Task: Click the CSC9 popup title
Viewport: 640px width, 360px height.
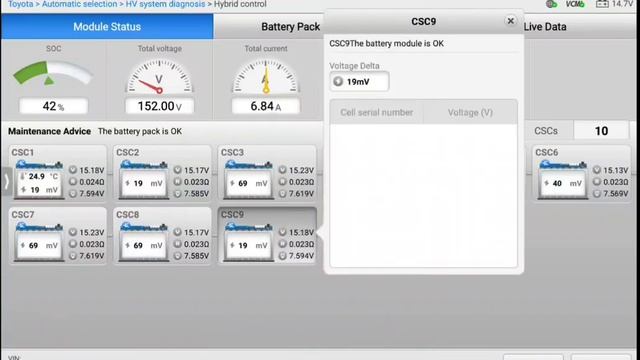Action: click(x=423, y=21)
